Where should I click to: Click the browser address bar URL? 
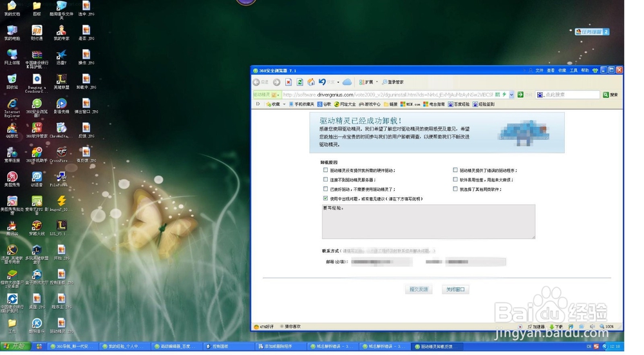388,95
